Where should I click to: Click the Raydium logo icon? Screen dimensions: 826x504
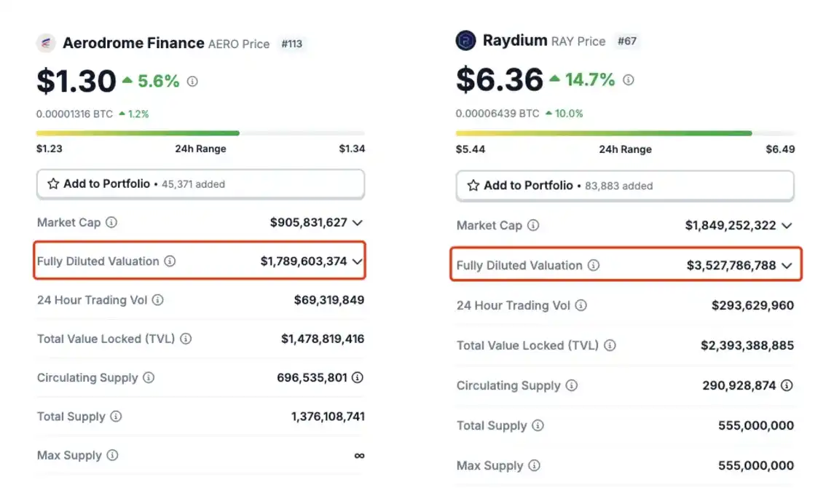(465, 41)
